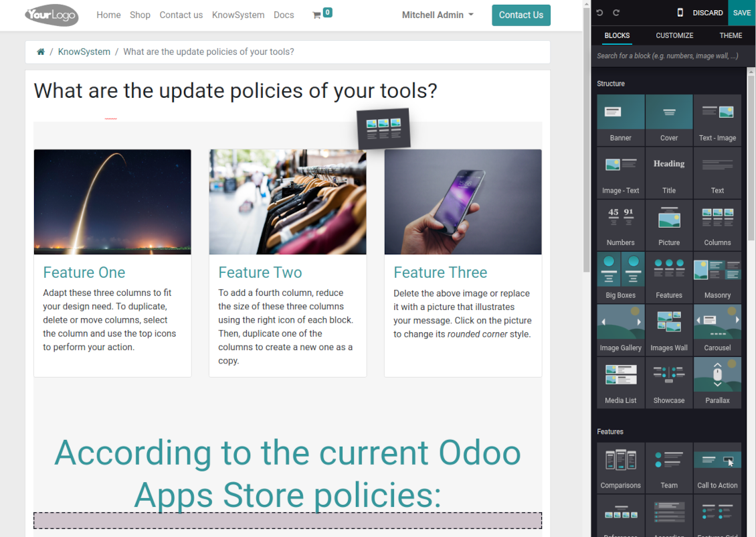Viewport: 756px width, 537px height.
Task: Select the Masonry block
Action: 717,277
